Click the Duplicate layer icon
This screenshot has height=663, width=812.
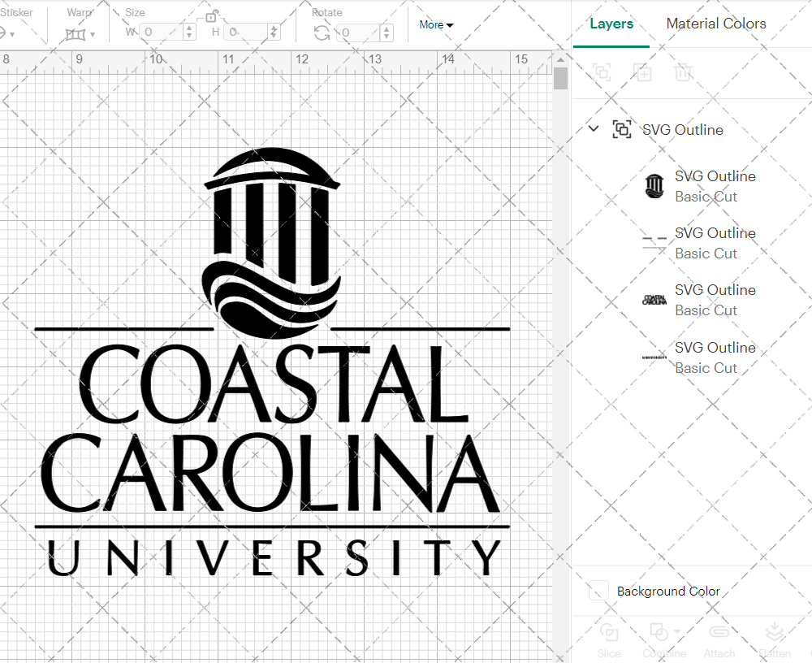point(642,72)
